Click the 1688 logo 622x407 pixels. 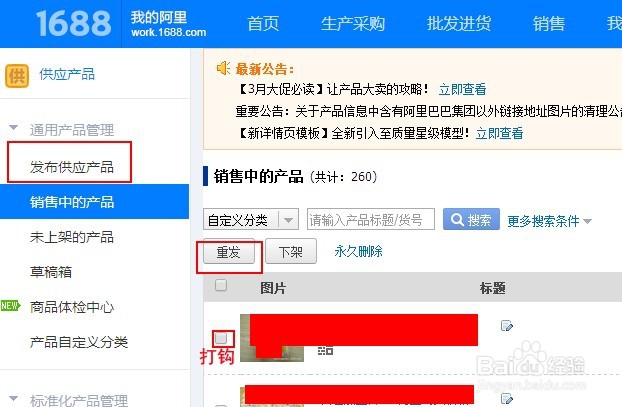(73, 23)
